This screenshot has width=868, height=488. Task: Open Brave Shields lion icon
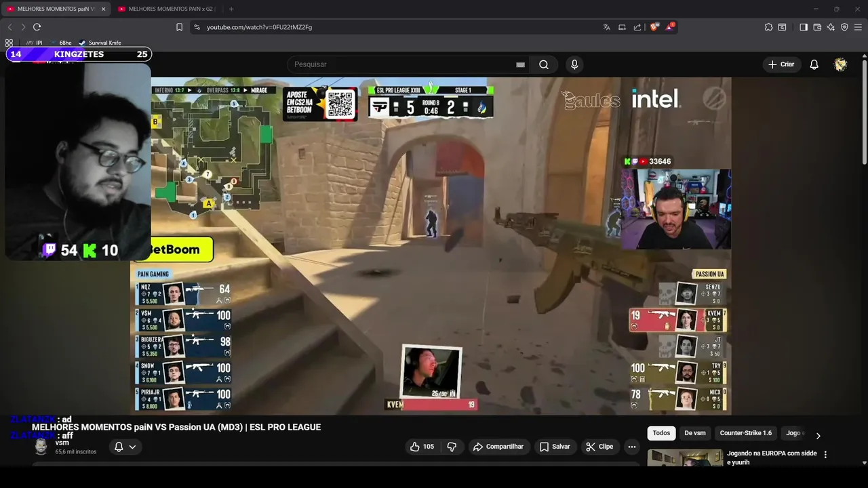pyautogui.click(x=654, y=27)
